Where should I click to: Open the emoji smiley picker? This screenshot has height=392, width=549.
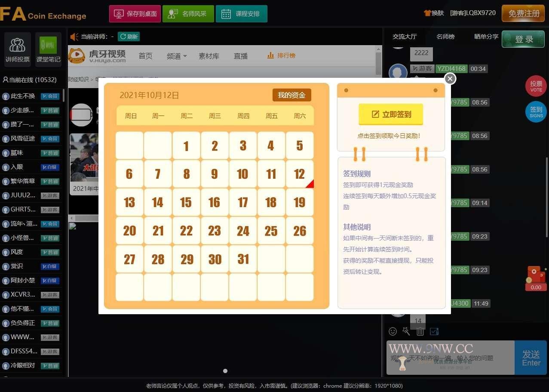click(393, 331)
